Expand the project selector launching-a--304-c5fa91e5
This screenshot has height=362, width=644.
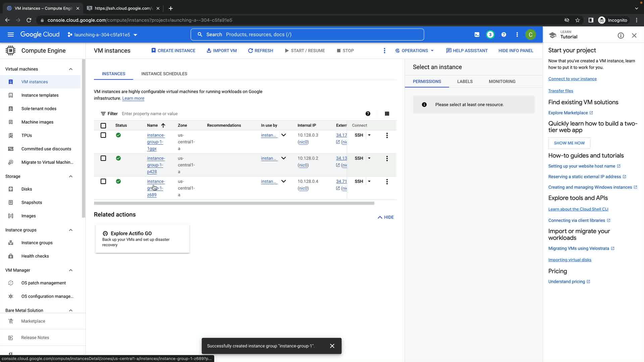[x=102, y=35]
